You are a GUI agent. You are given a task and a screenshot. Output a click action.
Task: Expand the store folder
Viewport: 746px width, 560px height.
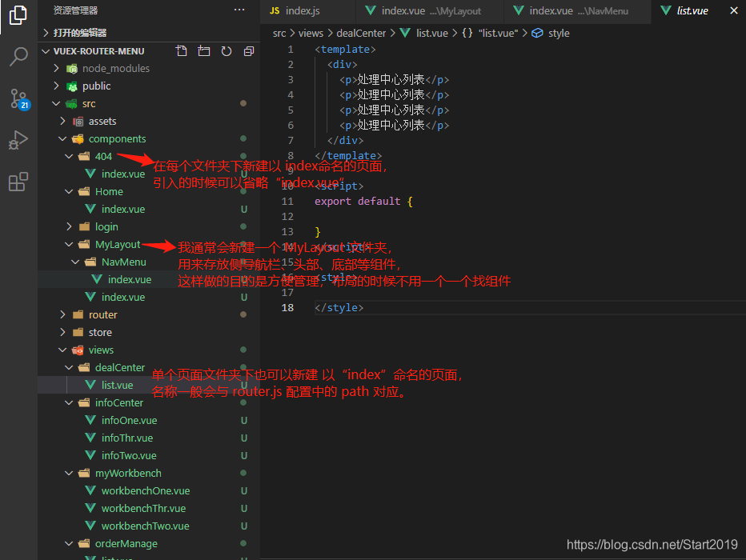pyautogui.click(x=149, y=332)
